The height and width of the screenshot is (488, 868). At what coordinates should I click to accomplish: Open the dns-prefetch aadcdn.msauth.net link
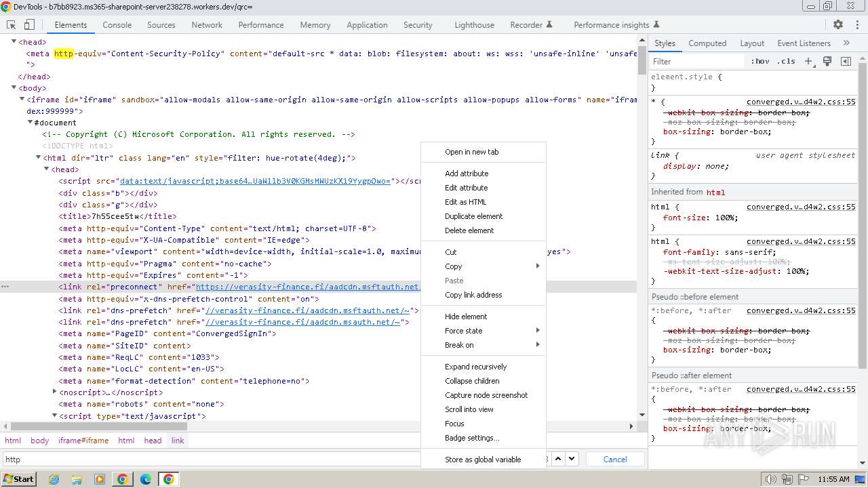point(302,322)
